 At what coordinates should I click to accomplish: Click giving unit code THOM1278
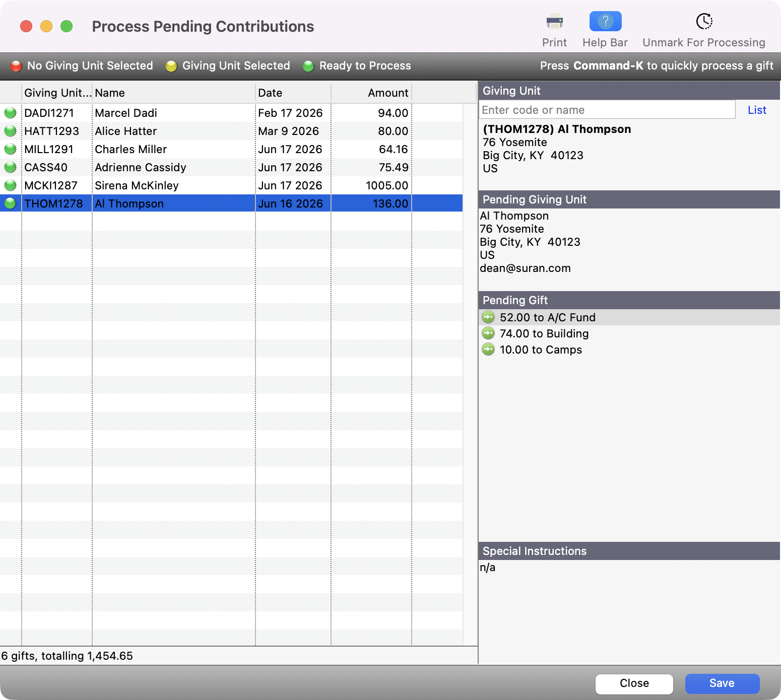tap(53, 203)
